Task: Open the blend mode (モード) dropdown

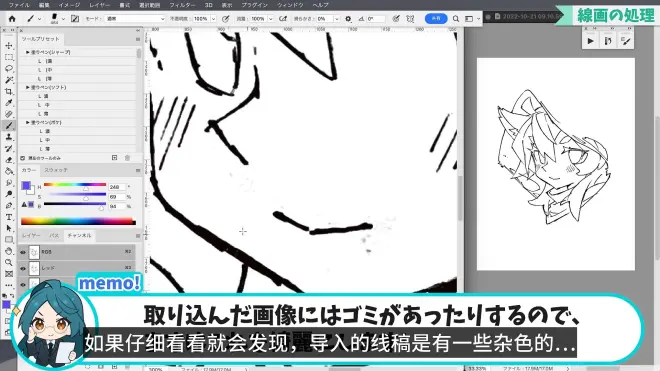Action: (135, 19)
